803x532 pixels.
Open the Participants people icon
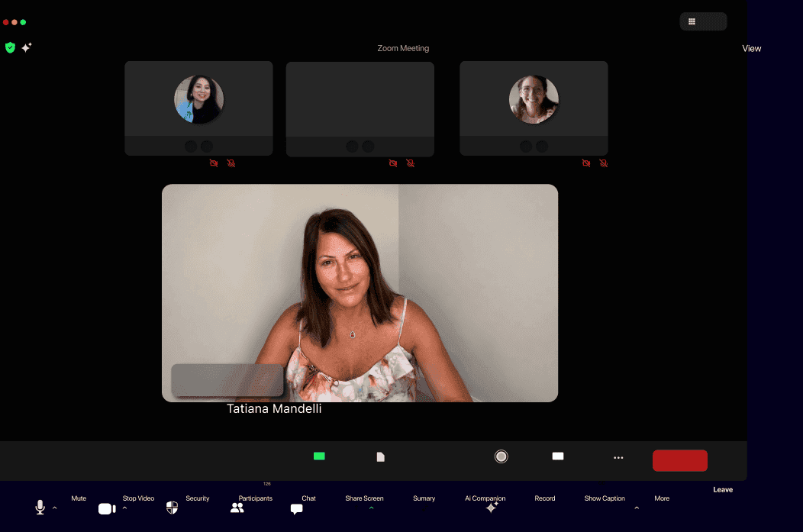[x=237, y=508]
